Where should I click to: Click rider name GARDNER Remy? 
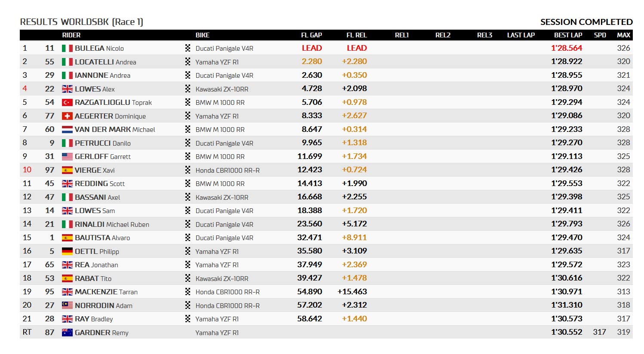102,333
